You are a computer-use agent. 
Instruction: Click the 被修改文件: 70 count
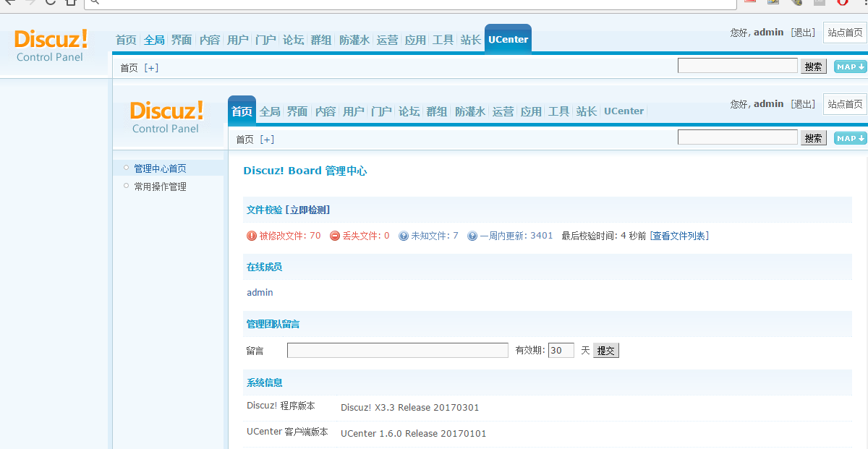(x=290, y=236)
